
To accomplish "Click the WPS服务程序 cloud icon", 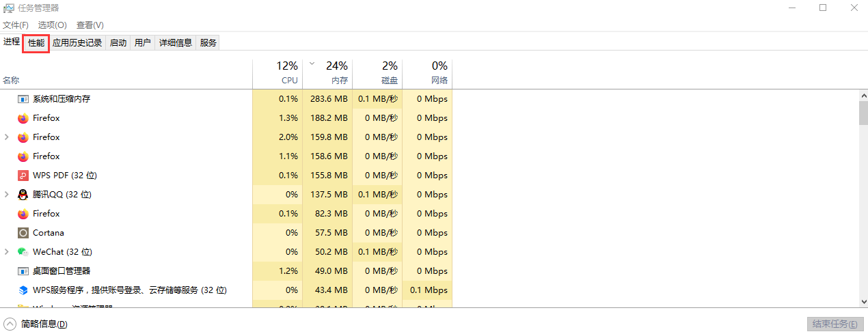I will tap(23, 290).
